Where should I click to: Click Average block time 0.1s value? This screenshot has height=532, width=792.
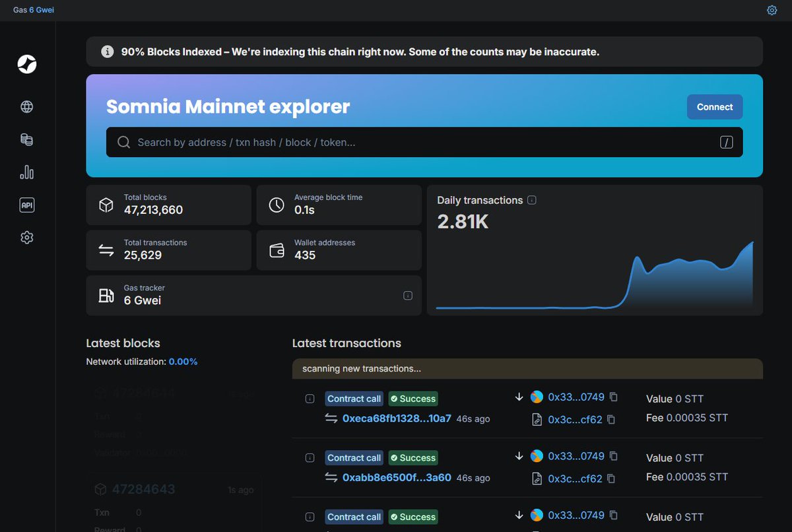click(x=304, y=210)
